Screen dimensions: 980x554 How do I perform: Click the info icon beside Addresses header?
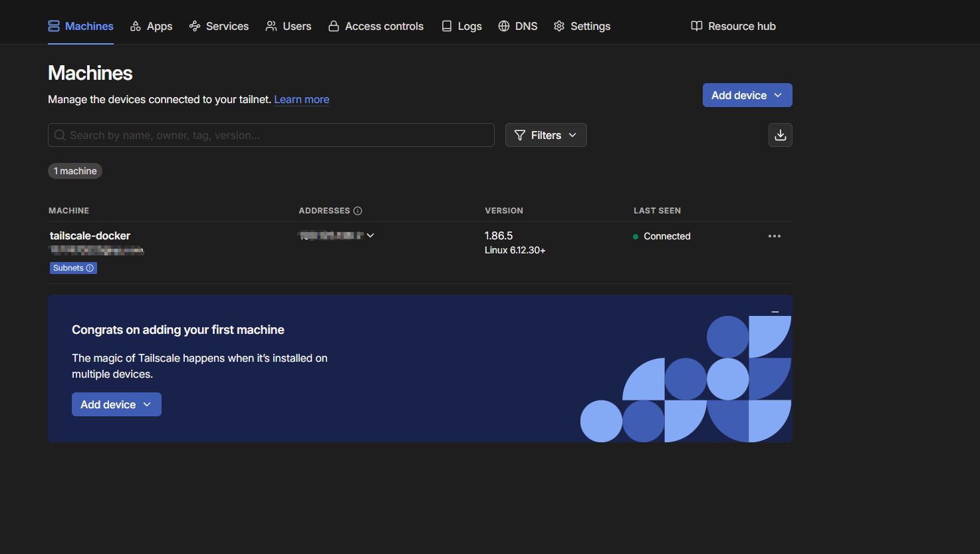pos(358,211)
